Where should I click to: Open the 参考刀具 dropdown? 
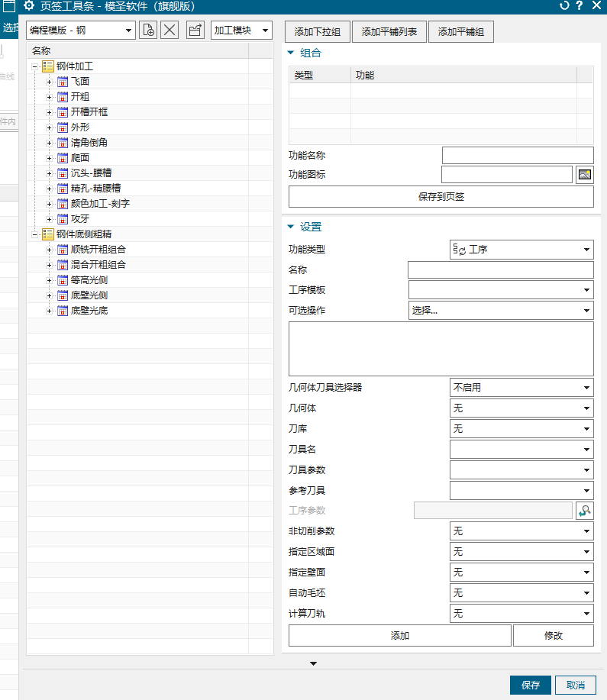click(521, 490)
